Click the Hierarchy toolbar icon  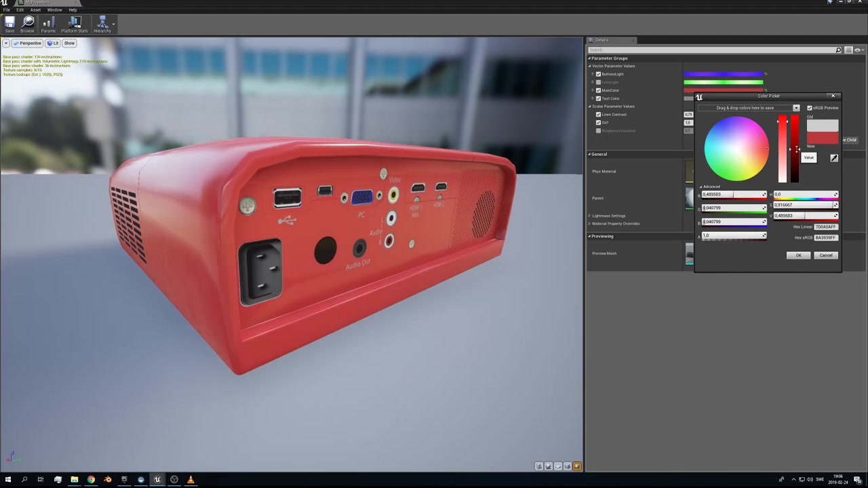[100, 22]
